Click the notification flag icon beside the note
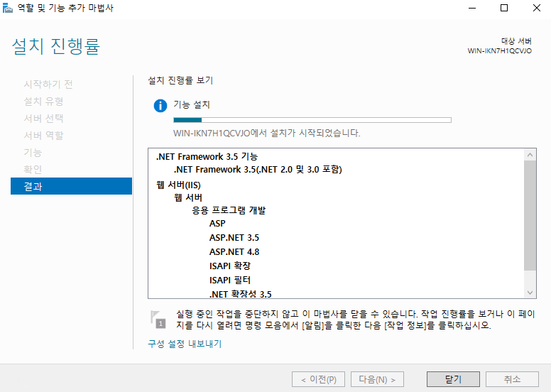 click(x=158, y=320)
